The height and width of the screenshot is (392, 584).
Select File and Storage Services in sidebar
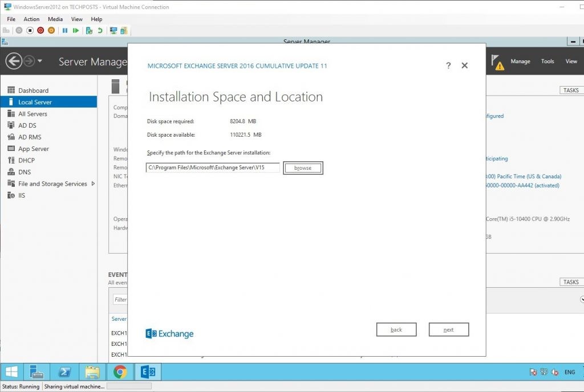coord(48,183)
